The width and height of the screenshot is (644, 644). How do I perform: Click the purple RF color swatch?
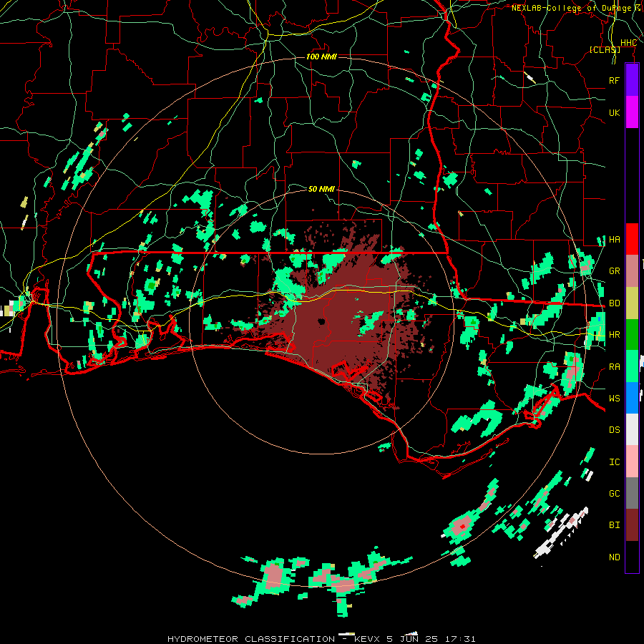tap(632, 80)
